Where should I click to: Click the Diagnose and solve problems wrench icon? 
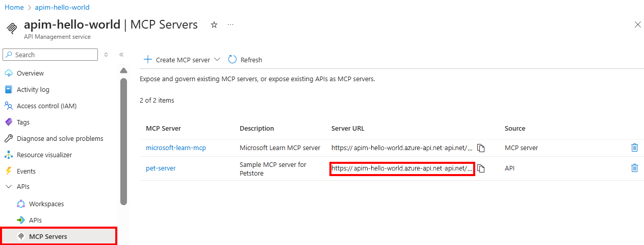pyautogui.click(x=8, y=138)
